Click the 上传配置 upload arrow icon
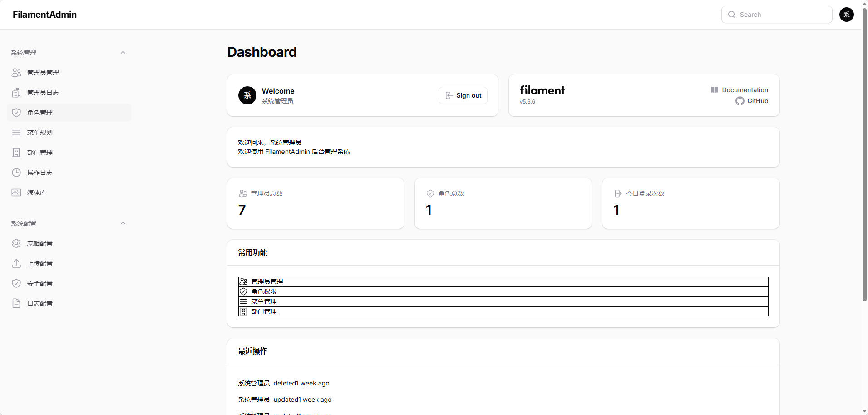This screenshot has width=868, height=415. coord(16,263)
